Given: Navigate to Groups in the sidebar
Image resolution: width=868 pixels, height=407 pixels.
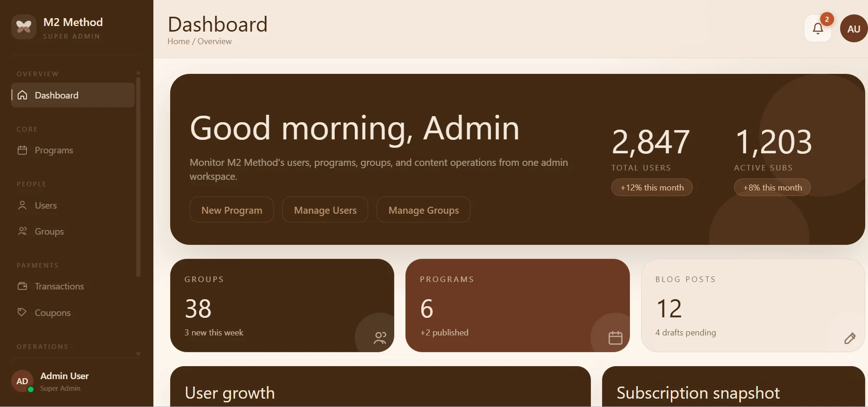Looking at the screenshot, I should [73, 231].
